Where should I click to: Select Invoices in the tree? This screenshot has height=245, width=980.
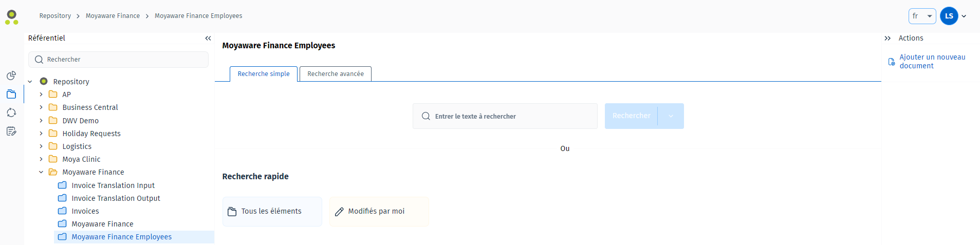[x=85, y=211]
